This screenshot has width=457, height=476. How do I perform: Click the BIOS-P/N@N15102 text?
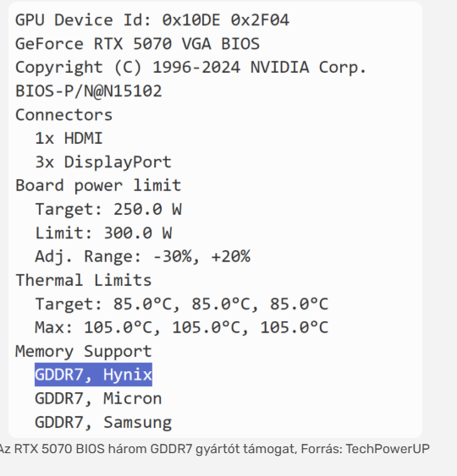tap(88, 91)
